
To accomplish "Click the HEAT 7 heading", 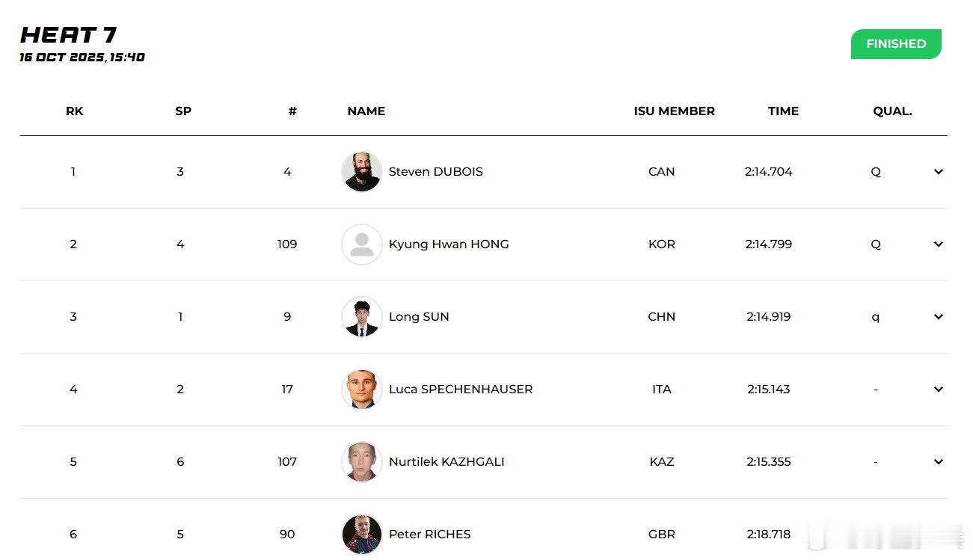I will coord(69,35).
